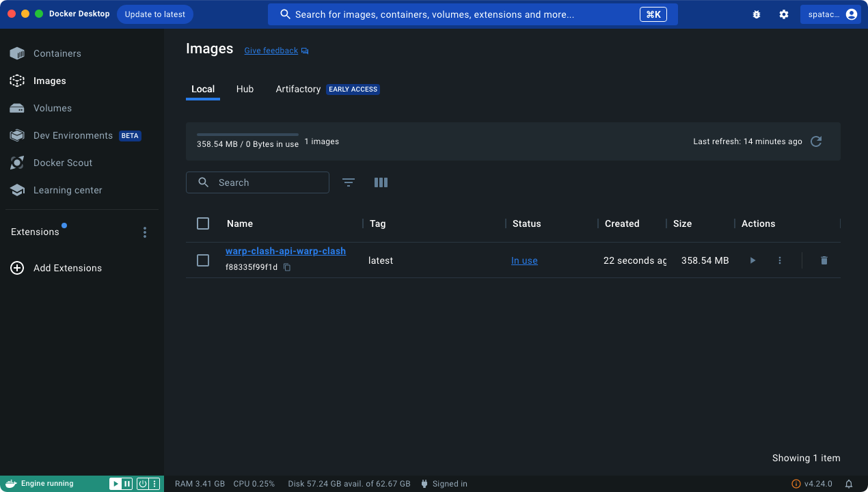Click the Docker Scout icon
This screenshot has height=492, width=868.
tap(17, 163)
